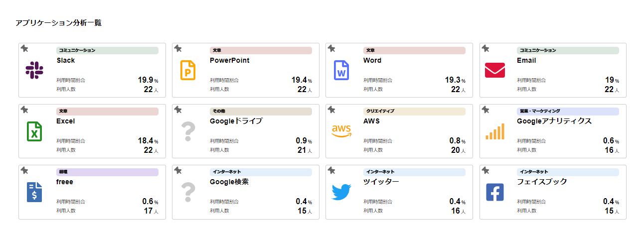Screen dimensions: 644x228
Task: Click the AWS logo icon
Action: point(341,131)
